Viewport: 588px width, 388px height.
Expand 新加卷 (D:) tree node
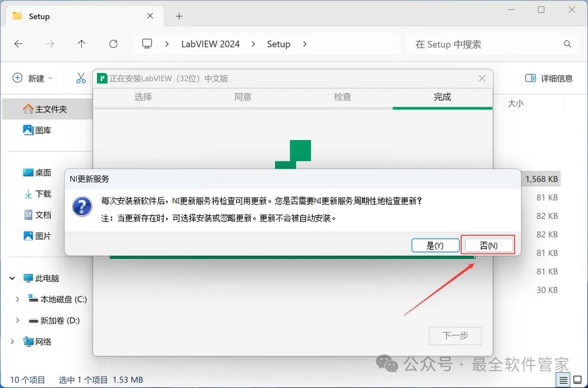[17, 320]
